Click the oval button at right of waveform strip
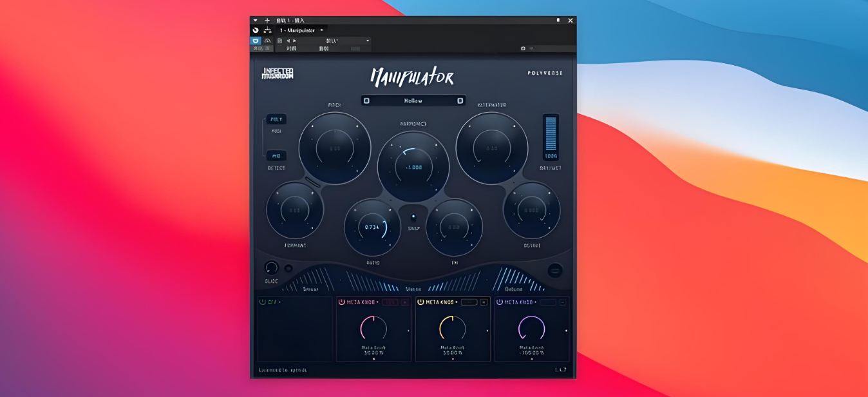Image resolution: width=868 pixels, height=397 pixels. click(x=555, y=270)
